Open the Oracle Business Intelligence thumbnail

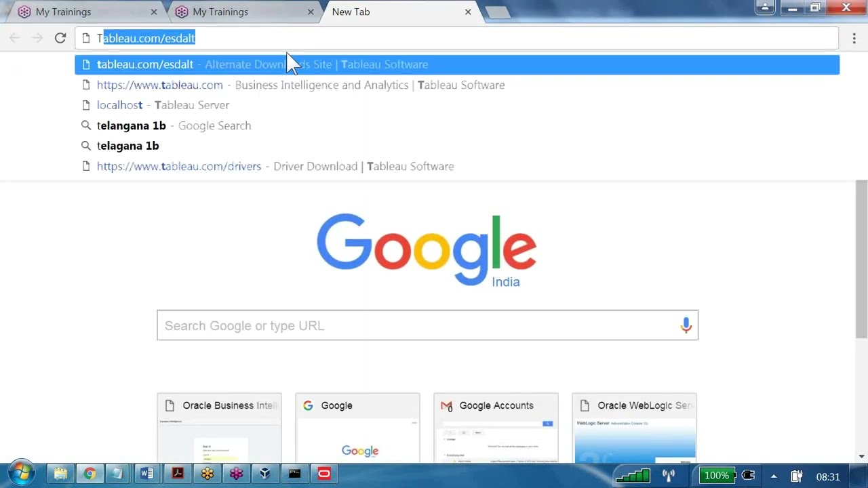[x=219, y=428]
